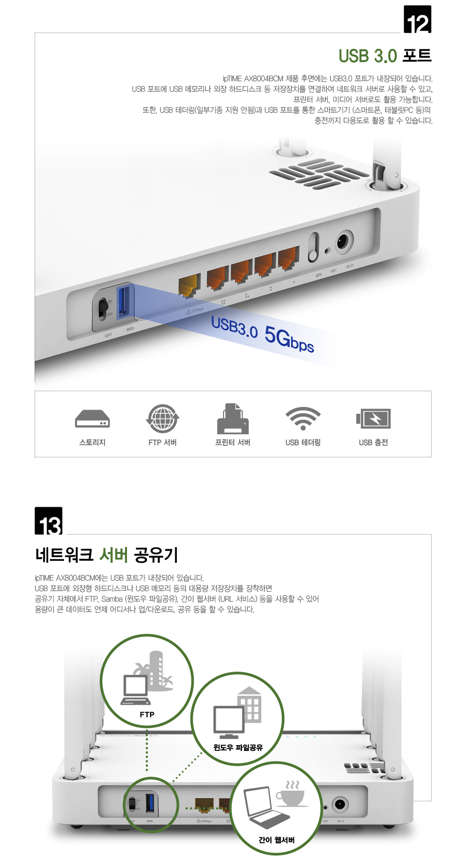The height and width of the screenshot is (868, 467).
Task: Click the blue USB port on router
Action: pos(123,301)
